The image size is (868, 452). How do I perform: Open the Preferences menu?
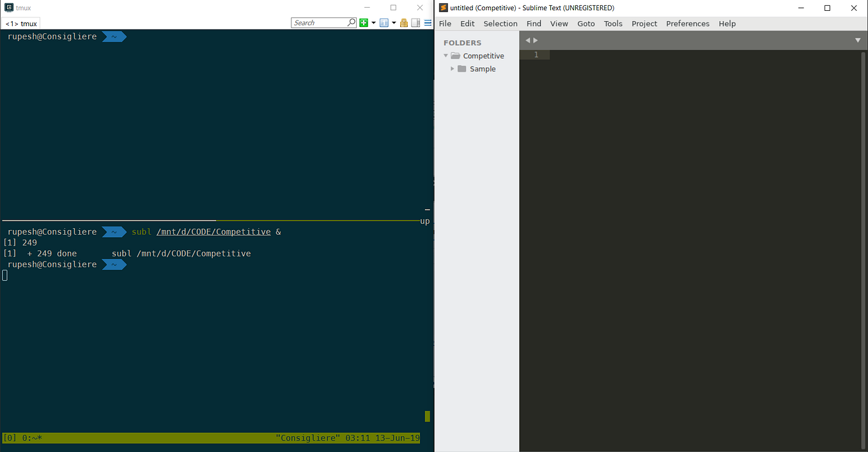point(688,24)
